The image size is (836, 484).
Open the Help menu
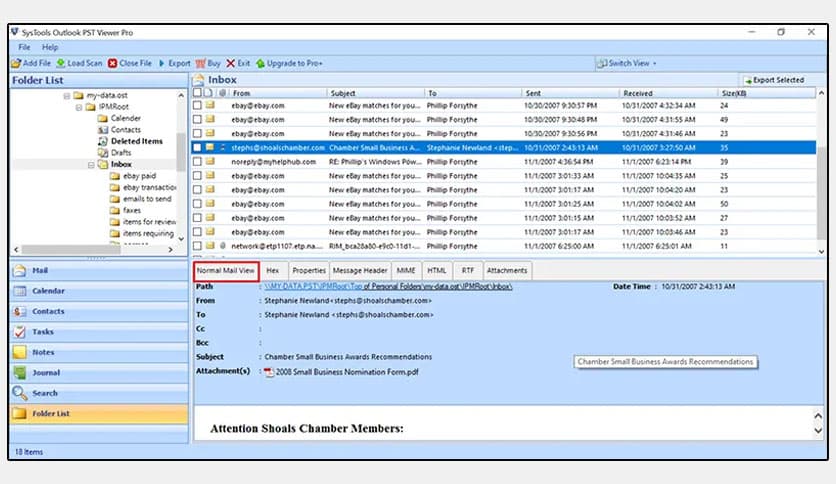pos(50,47)
